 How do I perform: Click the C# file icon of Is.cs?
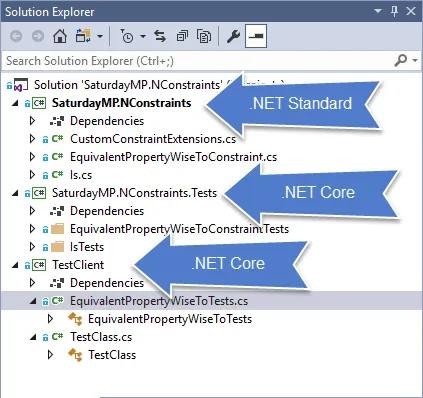[x=57, y=175]
